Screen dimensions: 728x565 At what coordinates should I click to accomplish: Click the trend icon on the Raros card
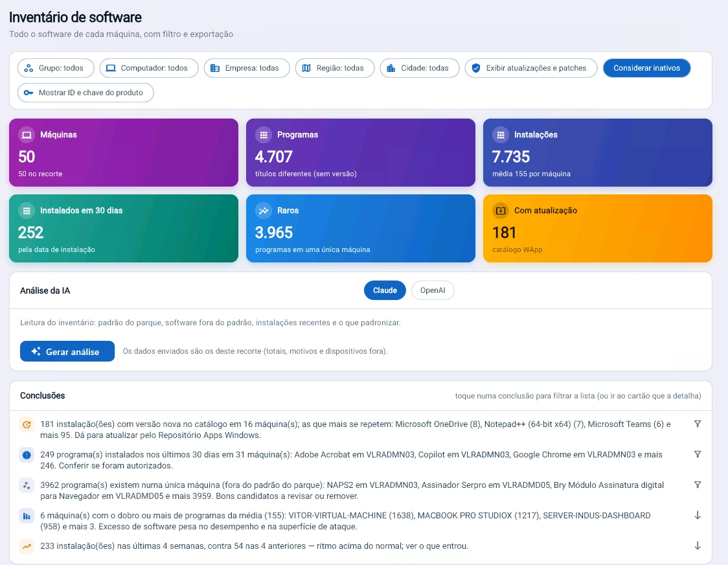pos(264,211)
